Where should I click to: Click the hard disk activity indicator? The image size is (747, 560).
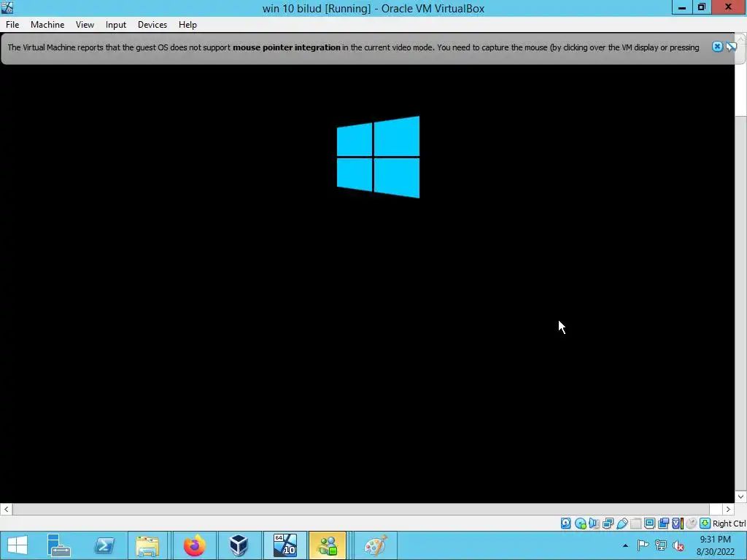[x=565, y=524]
